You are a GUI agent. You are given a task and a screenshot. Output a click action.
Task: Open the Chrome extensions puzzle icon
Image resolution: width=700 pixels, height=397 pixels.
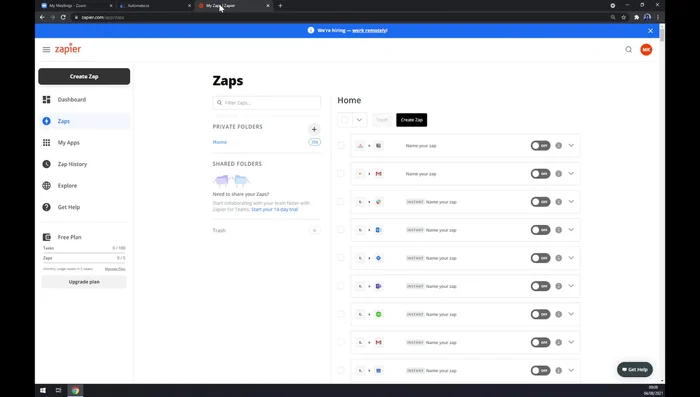(x=637, y=17)
